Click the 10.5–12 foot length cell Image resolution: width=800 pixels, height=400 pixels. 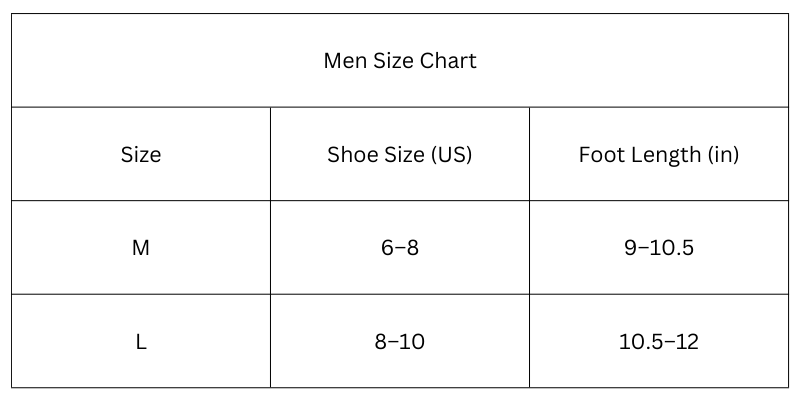tap(659, 341)
